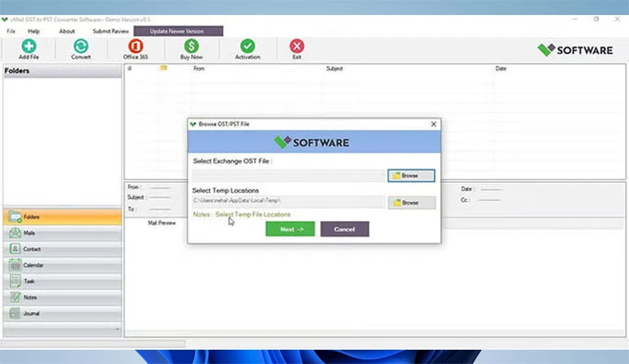Click the Update Newer Version button

point(178,32)
